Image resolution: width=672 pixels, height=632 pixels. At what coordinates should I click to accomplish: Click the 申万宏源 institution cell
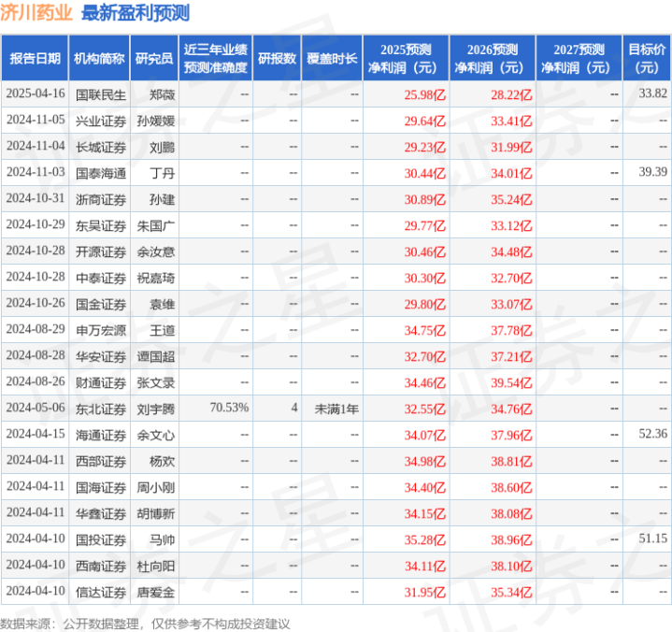101,331
